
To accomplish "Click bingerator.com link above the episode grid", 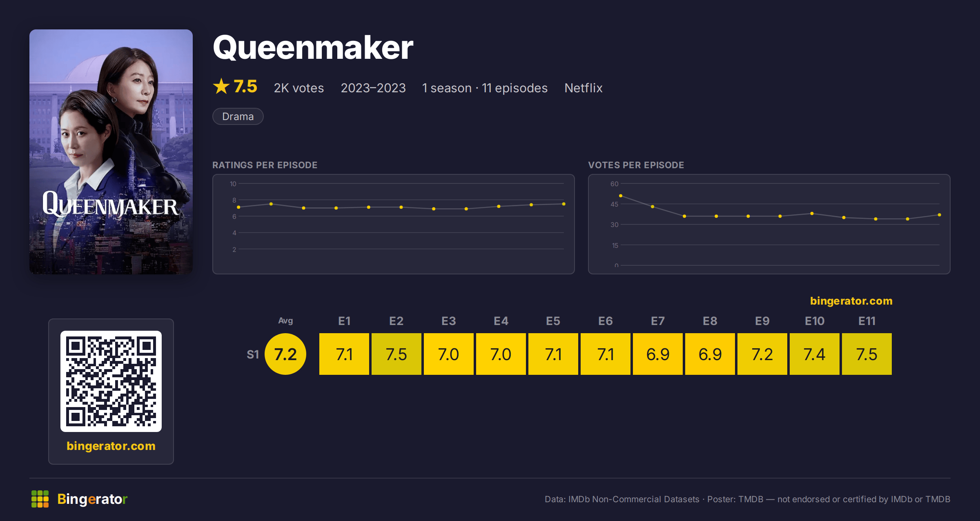I will pyautogui.click(x=851, y=301).
